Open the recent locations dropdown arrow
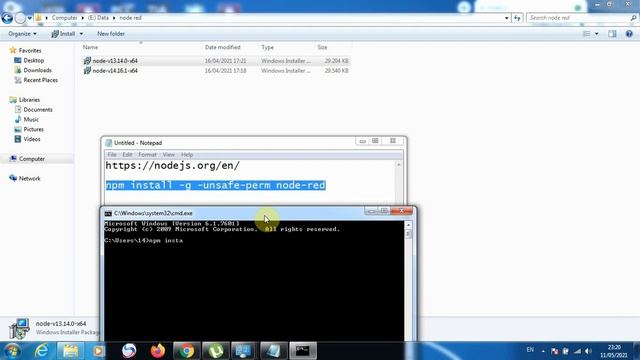640x360 pixels. pyautogui.click(x=29, y=18)
